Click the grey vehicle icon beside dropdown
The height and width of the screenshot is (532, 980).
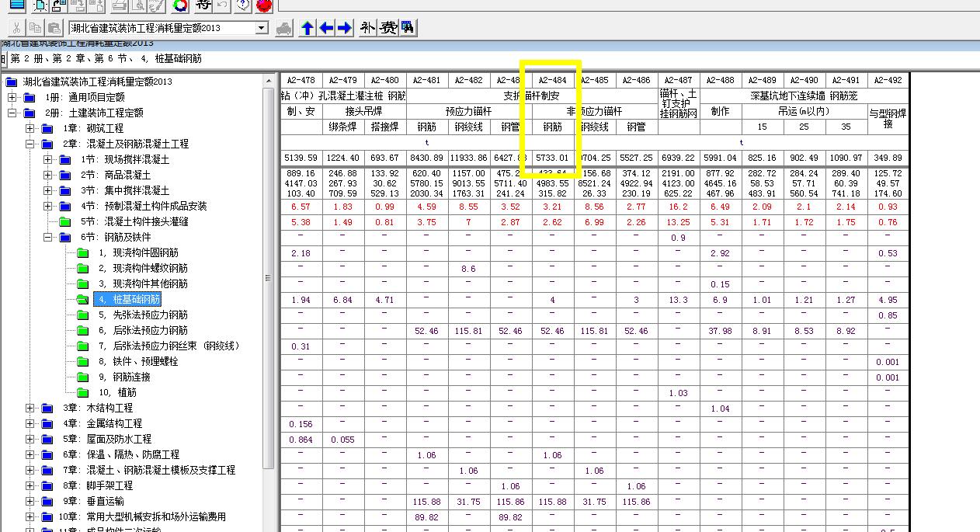(284, 28)
